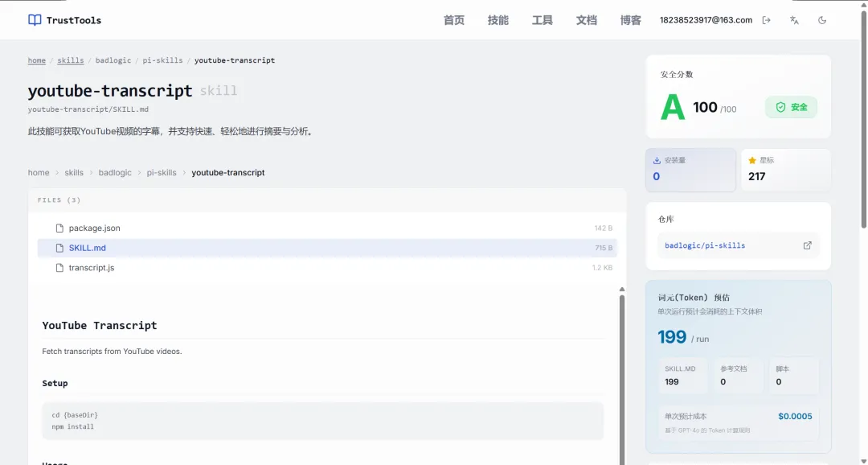The width and height of the screenshot is (868, 465).
Task: Click the Setup section heading
Action: (55, 383)
